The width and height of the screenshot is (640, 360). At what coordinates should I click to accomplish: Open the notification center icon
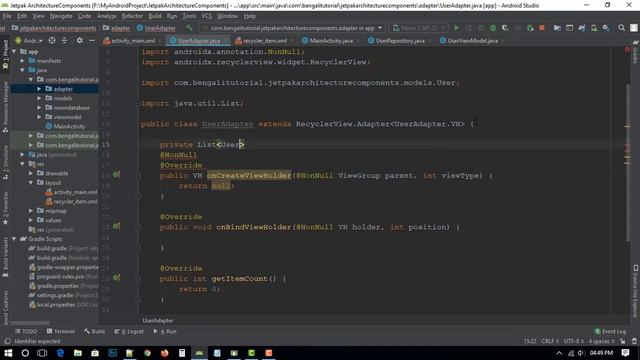(x=626, y=353)
